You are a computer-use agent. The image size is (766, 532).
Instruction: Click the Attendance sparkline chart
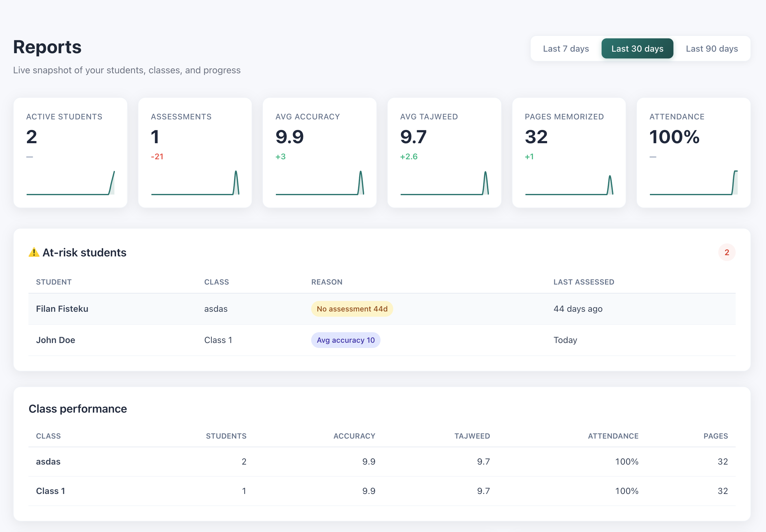pos(693,183)
